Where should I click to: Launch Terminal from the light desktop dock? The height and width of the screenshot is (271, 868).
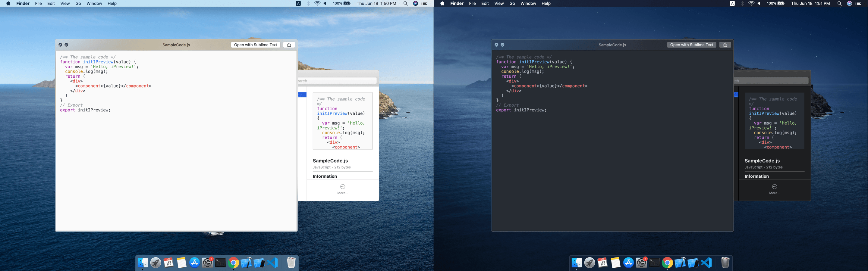point(220,263)
